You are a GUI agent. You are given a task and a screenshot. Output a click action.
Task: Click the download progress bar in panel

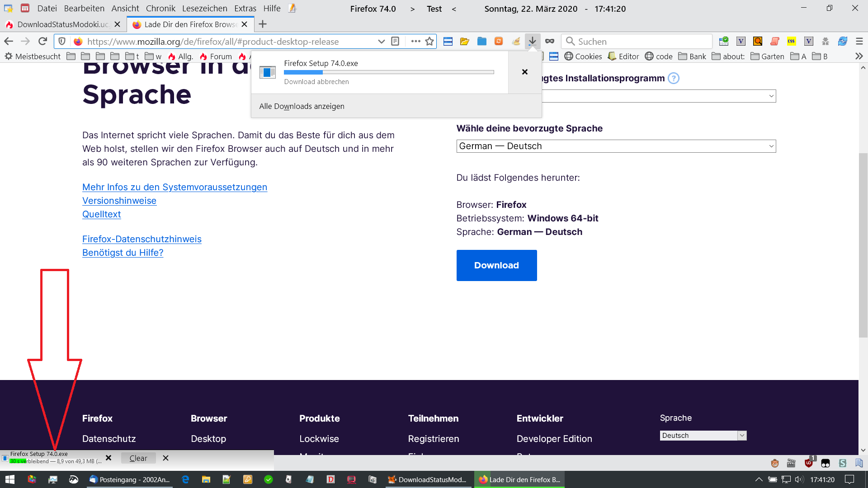click(389, 72)
